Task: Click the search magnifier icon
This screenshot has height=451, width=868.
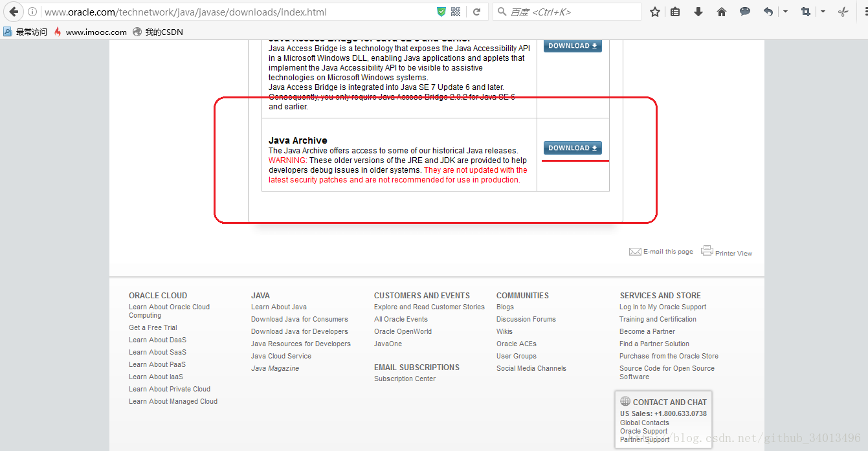Action: 502,12
